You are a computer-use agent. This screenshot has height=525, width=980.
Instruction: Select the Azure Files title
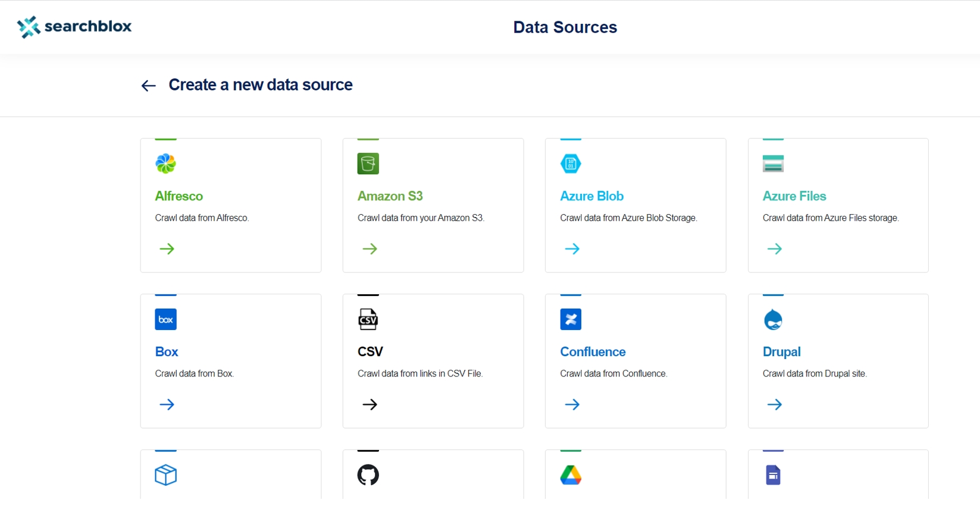[794, 196]
